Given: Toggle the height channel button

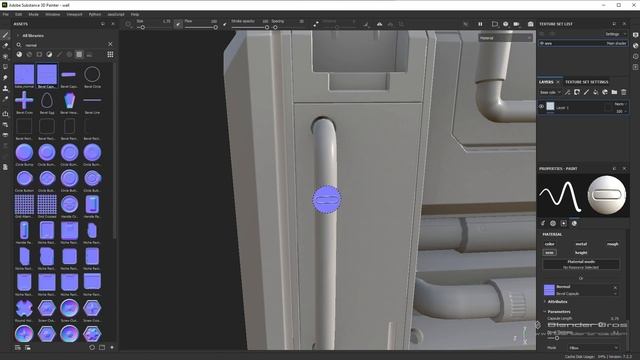Looking at the screenshot, I should tap(581, 253).
